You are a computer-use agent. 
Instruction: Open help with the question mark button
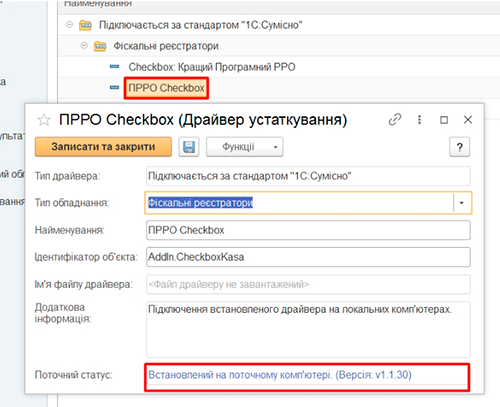pos(460,147)
